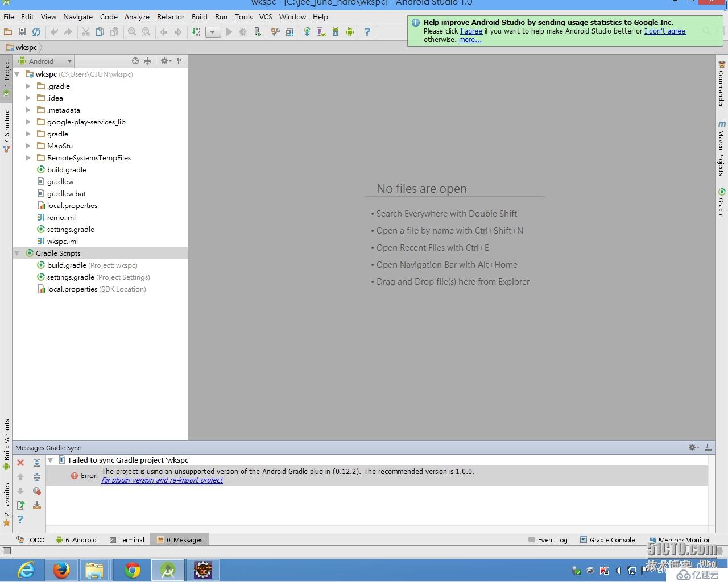Screen dimensions: 728x582
Task: Open the Commander side tab
Action: (721, 84)
